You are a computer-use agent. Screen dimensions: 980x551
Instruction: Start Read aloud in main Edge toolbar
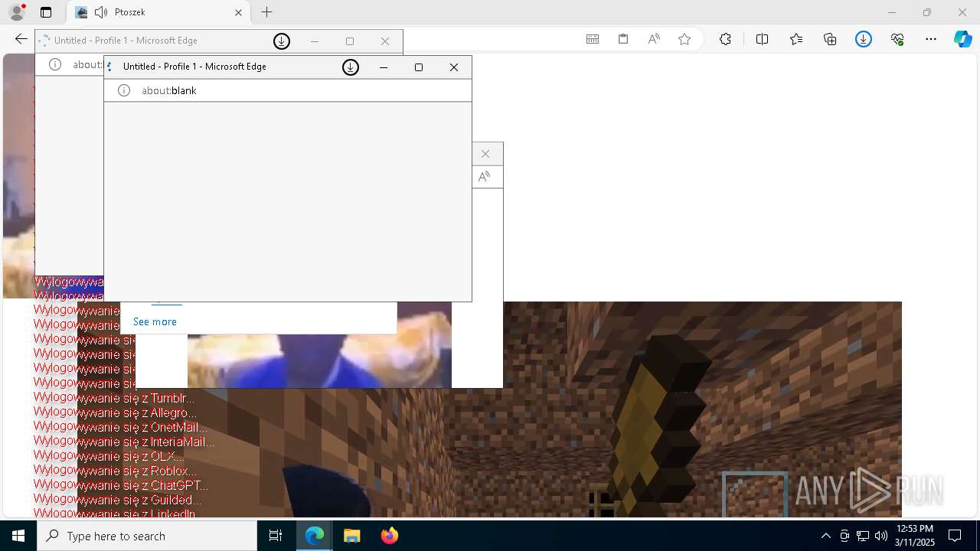point(654,39)
